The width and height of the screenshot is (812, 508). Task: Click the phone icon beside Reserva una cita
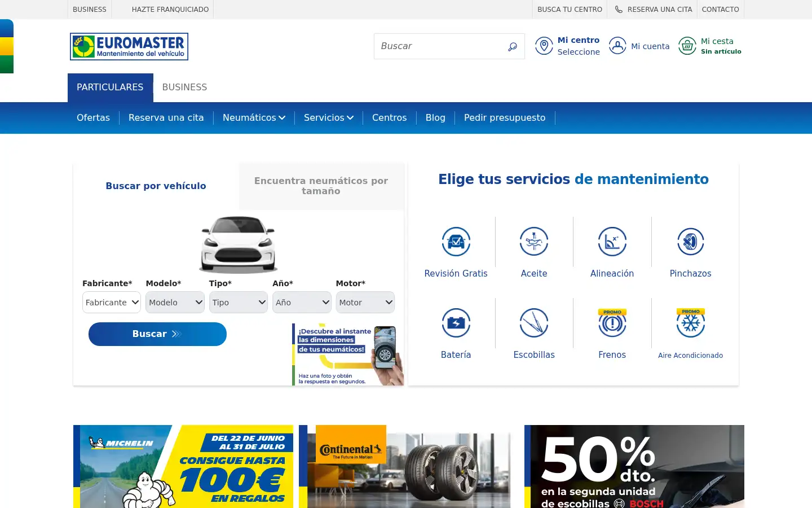[x=619, y=10]
